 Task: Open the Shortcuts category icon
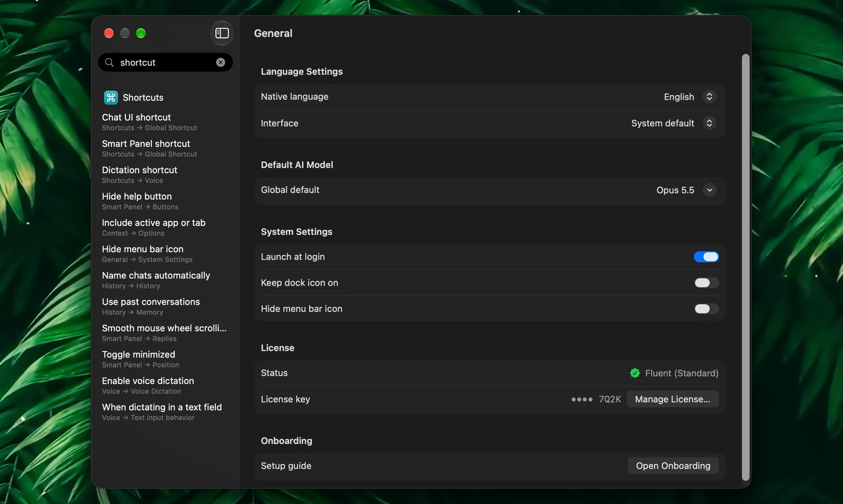pos(111,97)
